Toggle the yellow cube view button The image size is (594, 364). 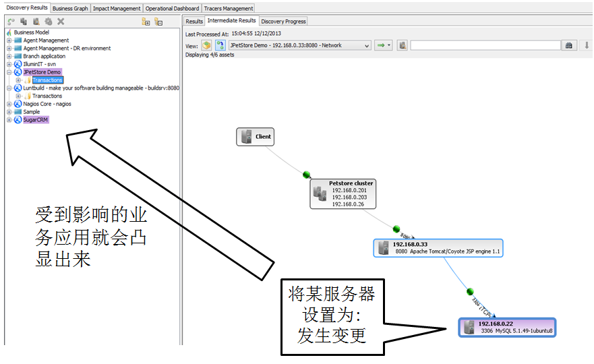[206, 45]
